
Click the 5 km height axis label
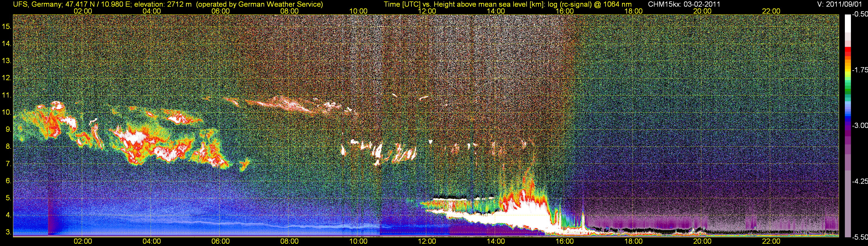coord(8,198)
